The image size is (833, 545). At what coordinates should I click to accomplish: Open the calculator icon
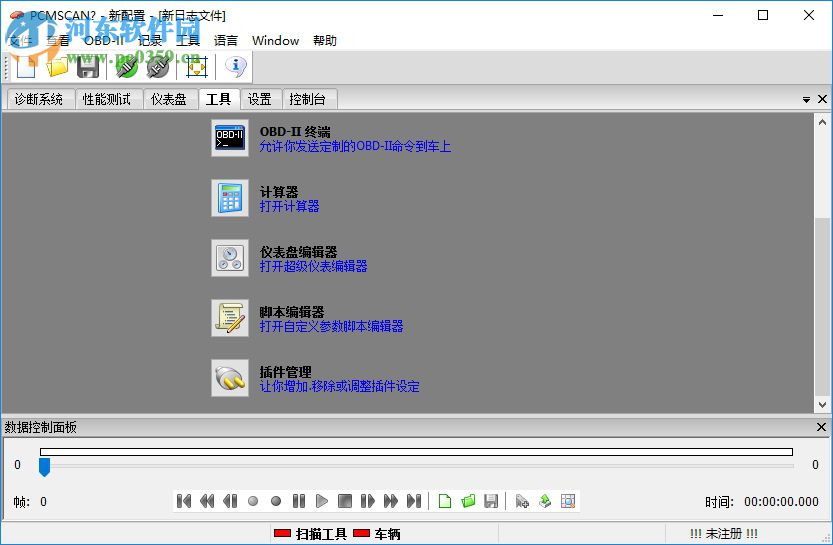(x=230, y=198)
